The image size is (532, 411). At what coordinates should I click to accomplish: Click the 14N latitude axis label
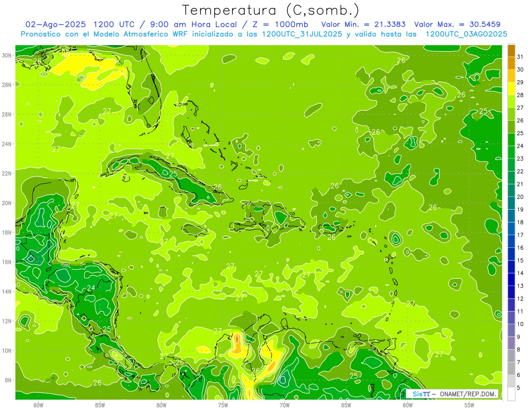tap(6, 292)
